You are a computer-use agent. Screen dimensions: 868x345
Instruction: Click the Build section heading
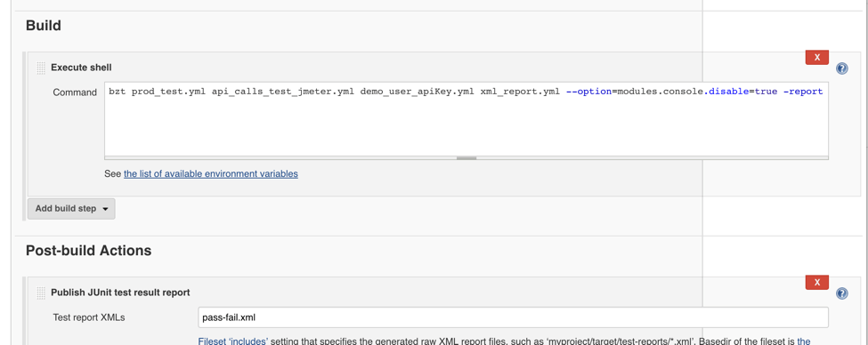point(44,26)
